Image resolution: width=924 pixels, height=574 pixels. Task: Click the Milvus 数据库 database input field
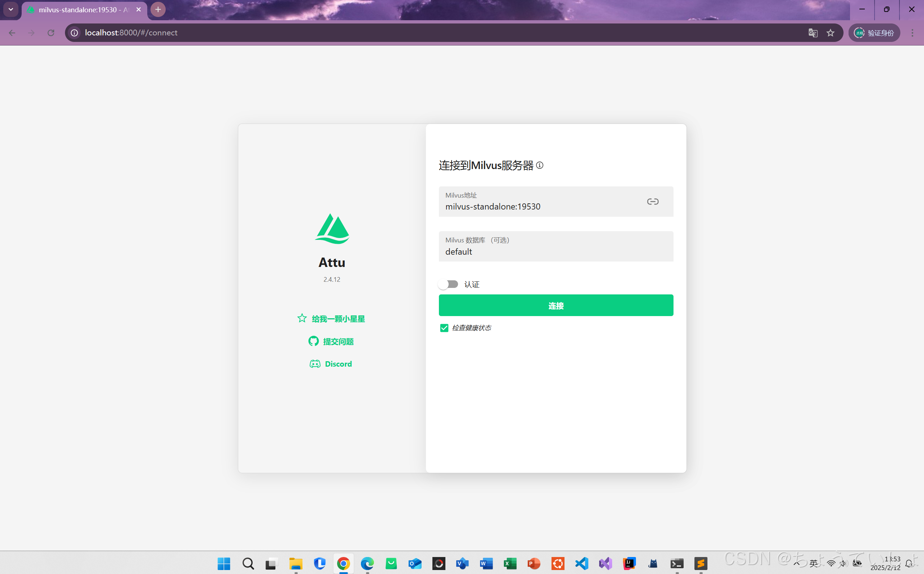[556, 251]
